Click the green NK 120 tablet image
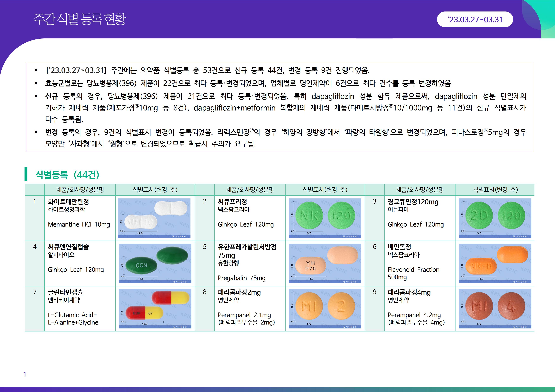This screenshot has width=555, height=392. [325, 218]
